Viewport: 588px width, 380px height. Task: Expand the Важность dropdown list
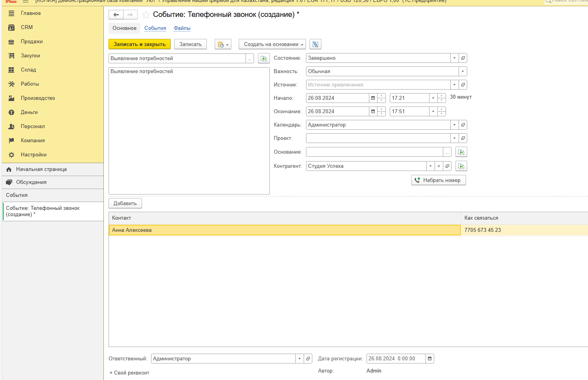pos(463,72)
